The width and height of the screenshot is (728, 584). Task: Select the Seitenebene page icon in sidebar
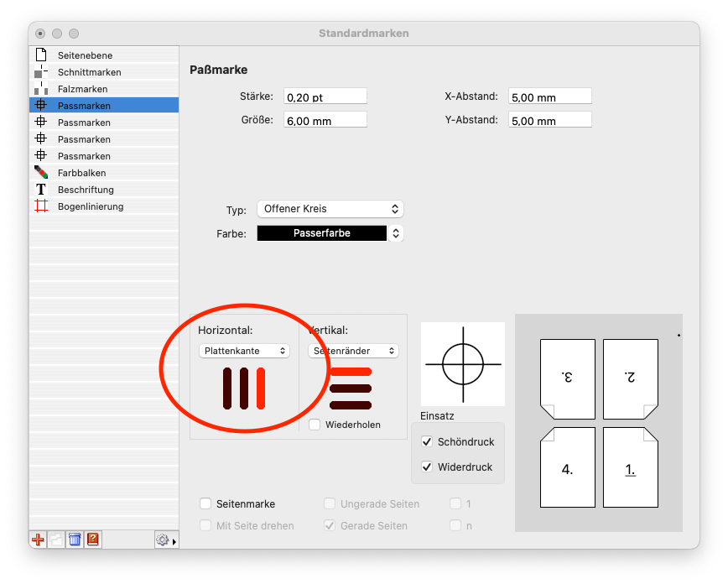(41, 55)
